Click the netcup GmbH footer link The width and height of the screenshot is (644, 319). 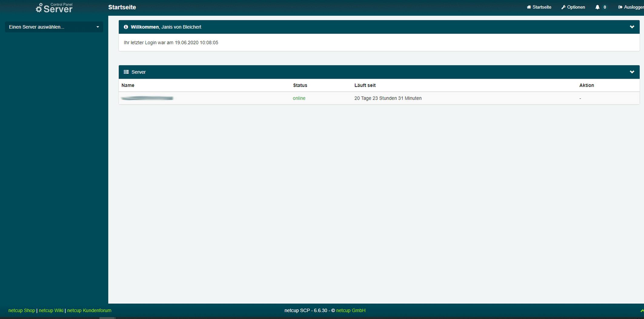tap(351, 310)
